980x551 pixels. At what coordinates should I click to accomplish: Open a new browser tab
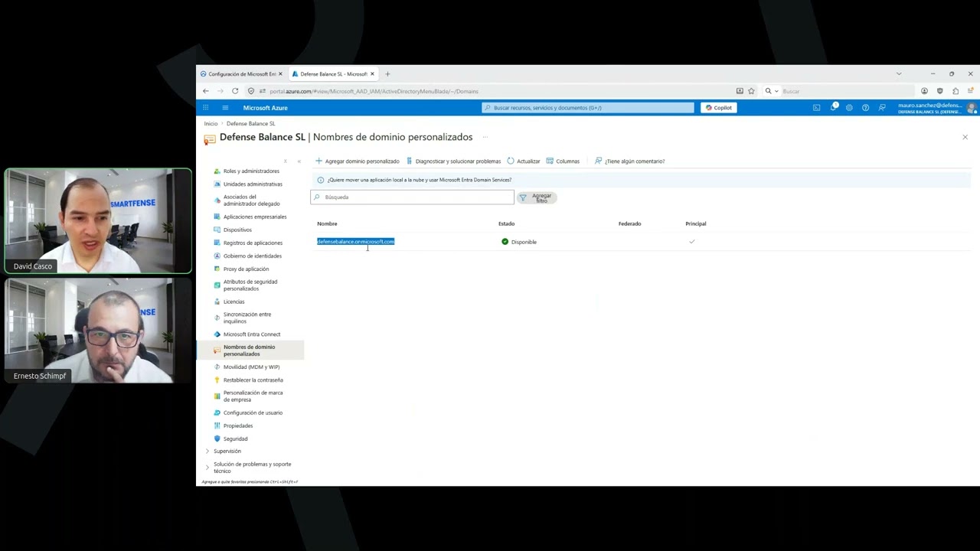click(x=387, y=74)
